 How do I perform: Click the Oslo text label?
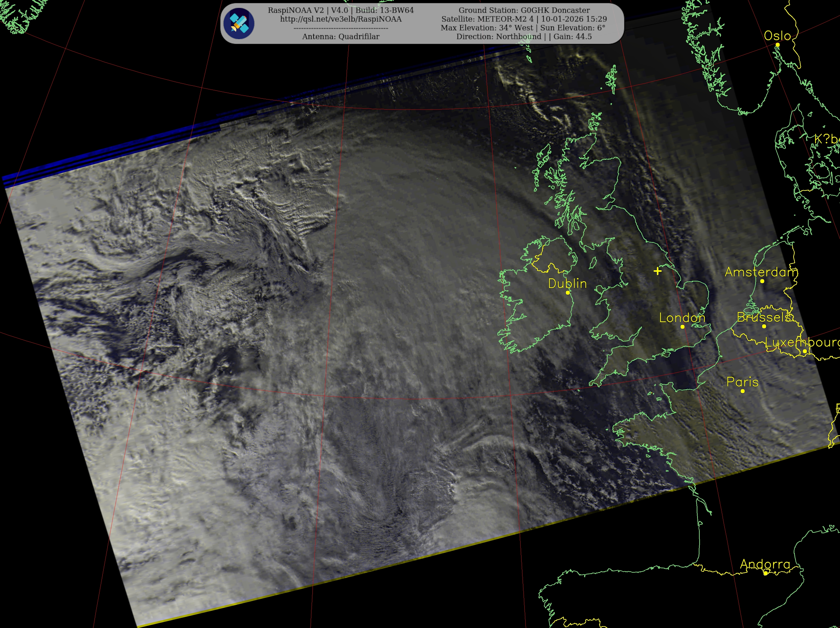click(x=777, y=36)
